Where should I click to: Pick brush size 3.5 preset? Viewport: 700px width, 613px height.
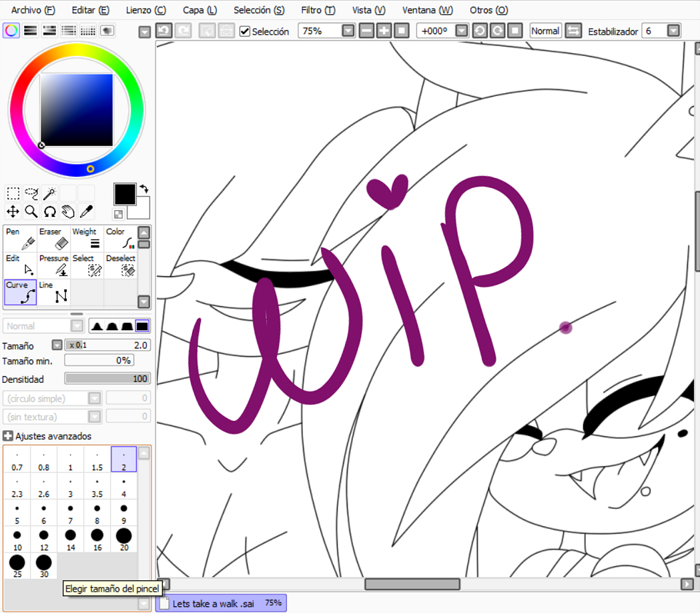[97, 486]
